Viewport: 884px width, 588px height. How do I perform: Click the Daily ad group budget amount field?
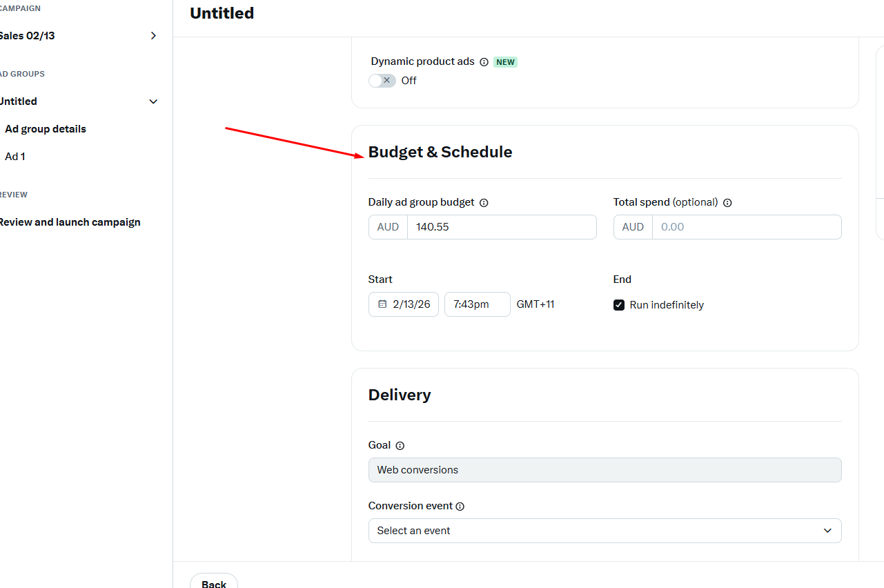(501, 227)
